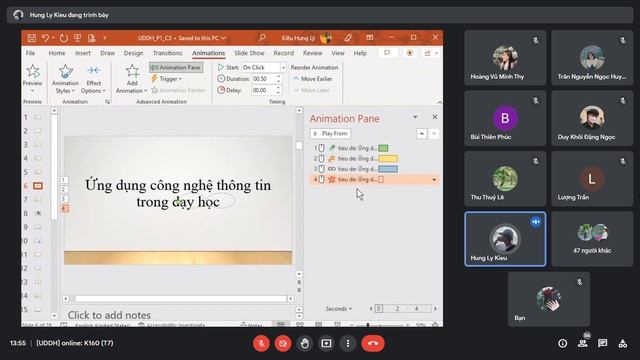Click the Redo icon in quick access toolbar
The image size is (640, 360).
tap(64, 38)
